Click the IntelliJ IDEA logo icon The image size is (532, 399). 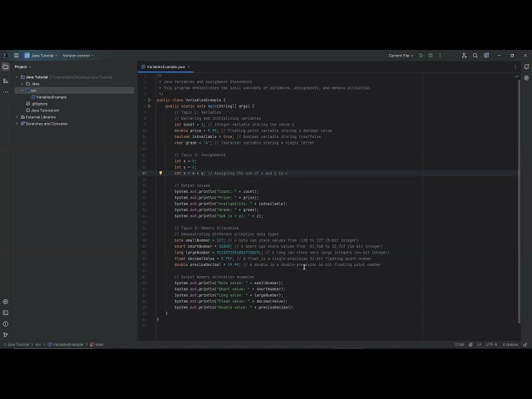tap(6, 56)
